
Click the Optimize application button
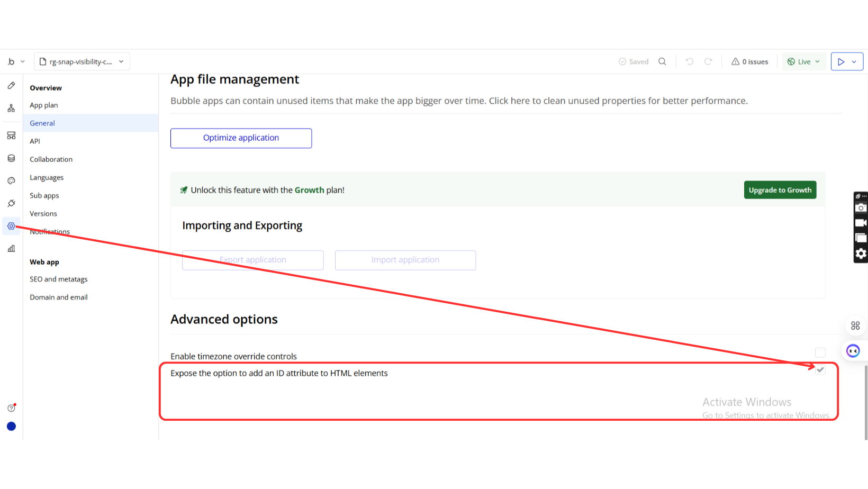[241, 138]
